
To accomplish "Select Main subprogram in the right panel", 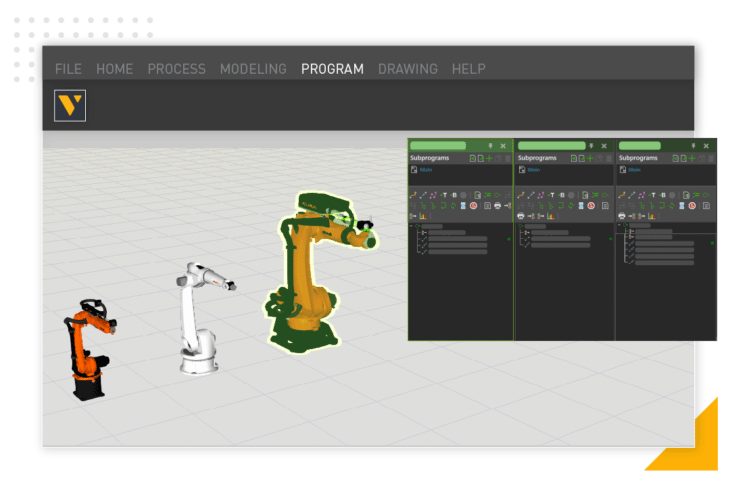I will point(634,170).
